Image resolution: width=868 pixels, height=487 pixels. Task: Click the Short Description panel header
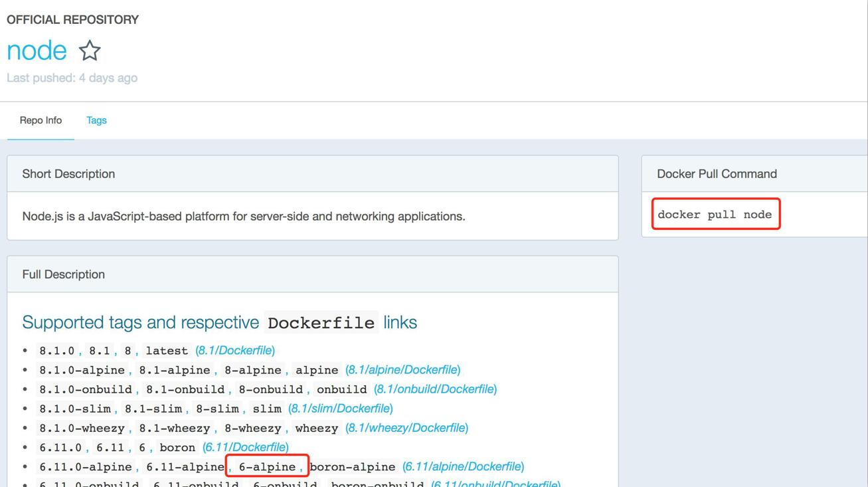click(68, 174)
